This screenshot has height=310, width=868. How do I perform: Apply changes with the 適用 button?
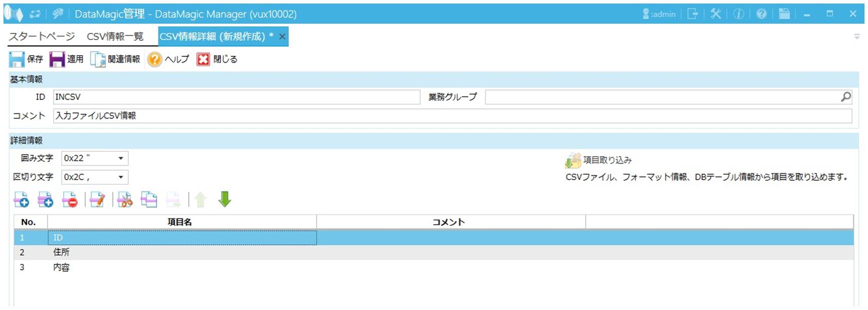click(x=67, y=59)
